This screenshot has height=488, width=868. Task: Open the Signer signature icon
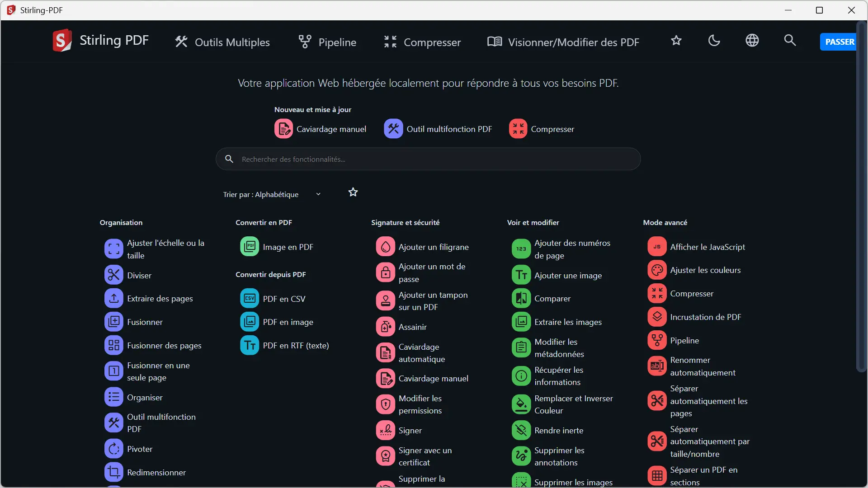pyautogui.click(x=385, y=430)
